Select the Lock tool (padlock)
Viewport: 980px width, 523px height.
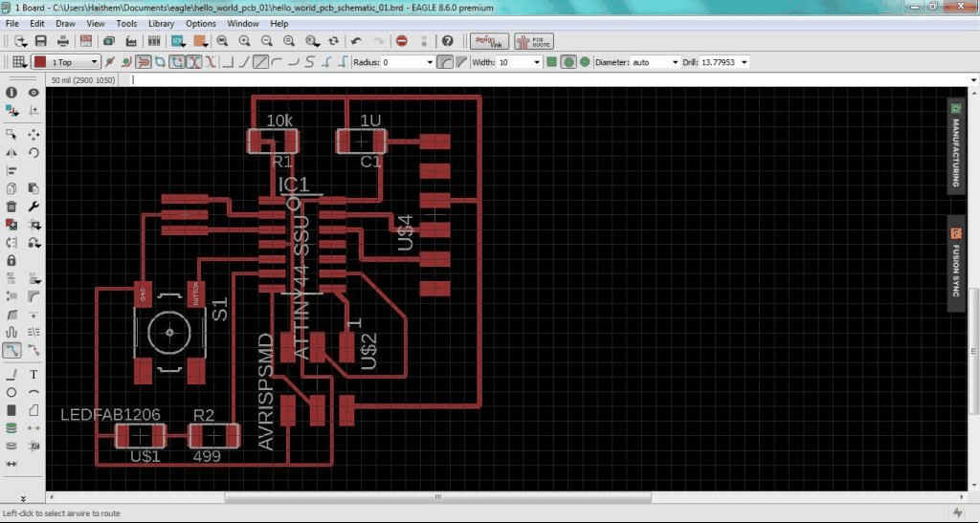pyautogui.click(x=11, y=260)
